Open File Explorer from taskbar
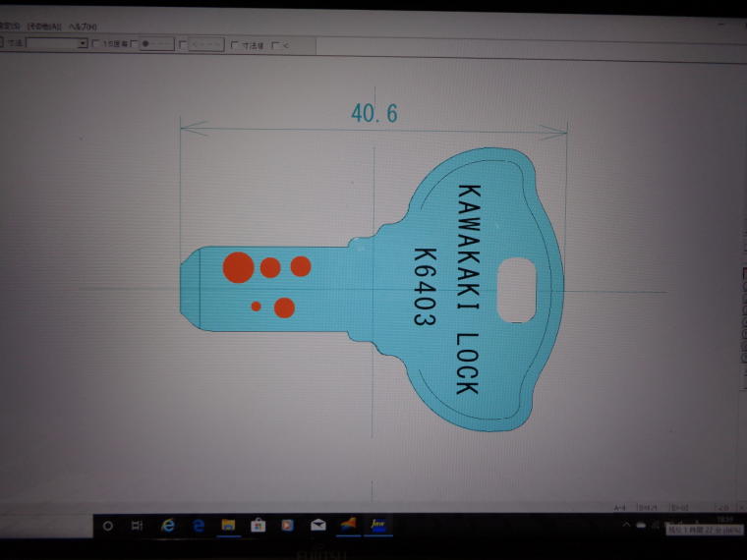Viewport: 747px width, 560px height. point(228,526)
